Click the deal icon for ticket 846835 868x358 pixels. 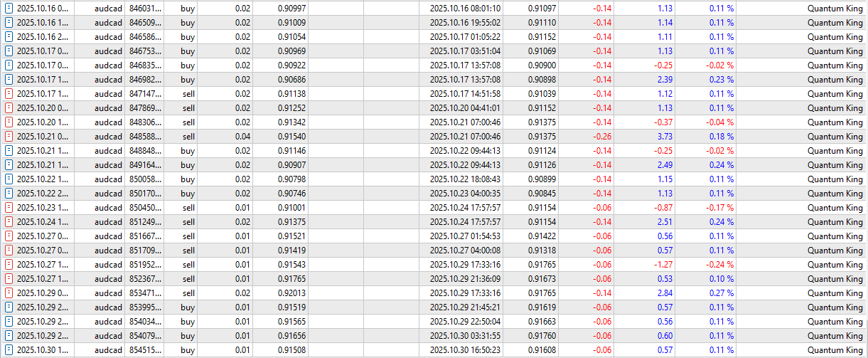click(9, 65)
